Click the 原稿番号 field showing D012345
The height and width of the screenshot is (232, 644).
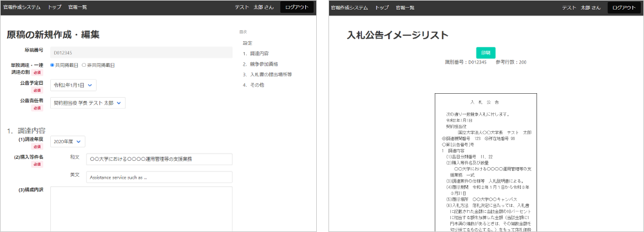(x=141, y=53)
